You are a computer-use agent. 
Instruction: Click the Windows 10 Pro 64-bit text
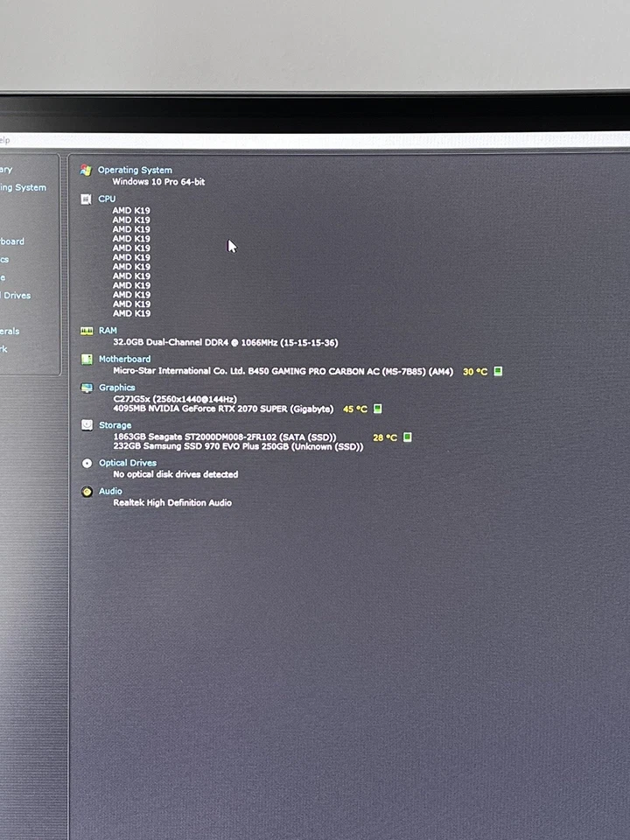(x=158, y=182)
